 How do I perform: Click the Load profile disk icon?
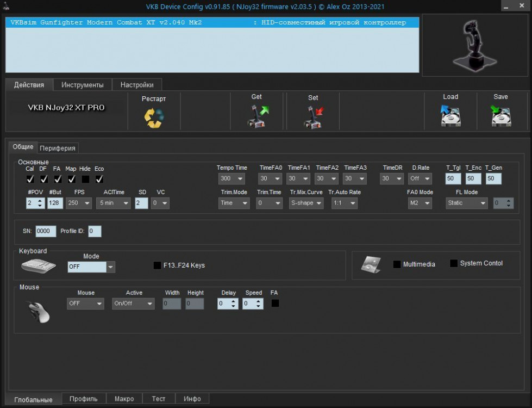coord(450,116)
